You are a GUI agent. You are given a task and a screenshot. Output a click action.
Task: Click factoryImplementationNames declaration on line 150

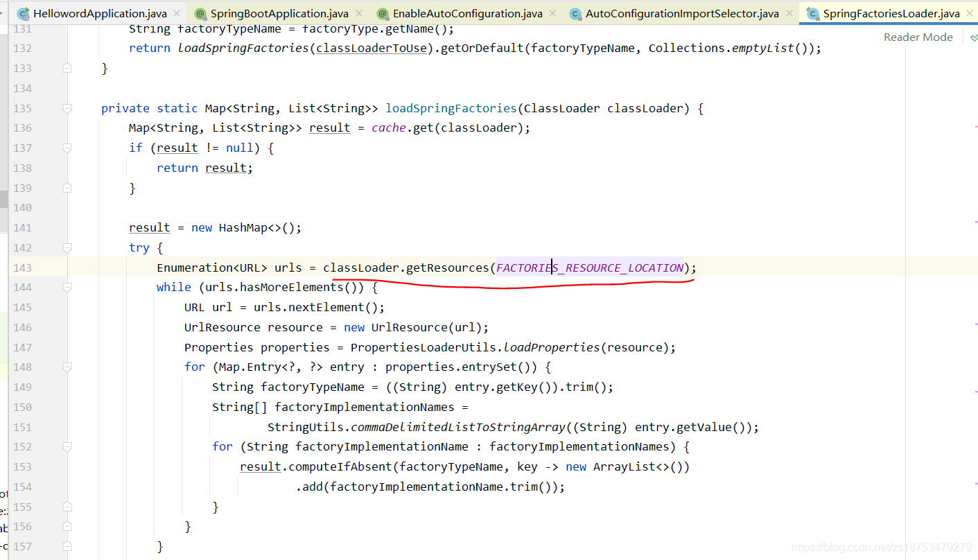point(365,407)
